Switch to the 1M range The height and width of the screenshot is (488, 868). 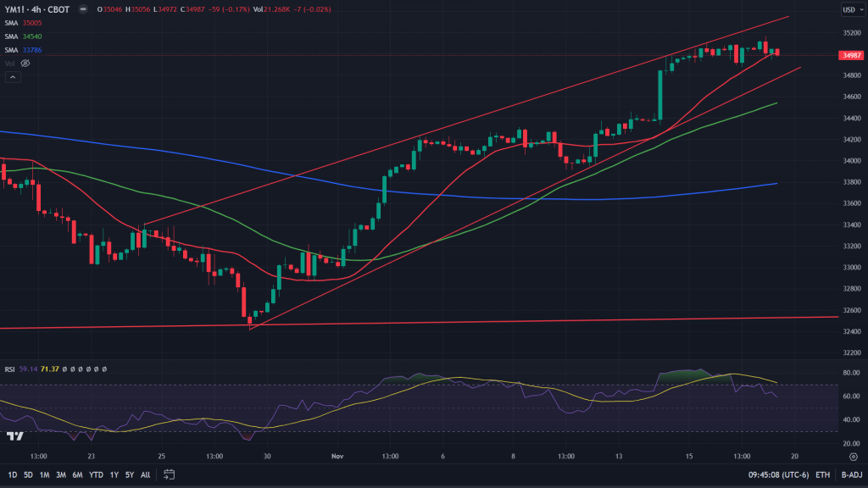pyautogui.click(x=44, y=474)
